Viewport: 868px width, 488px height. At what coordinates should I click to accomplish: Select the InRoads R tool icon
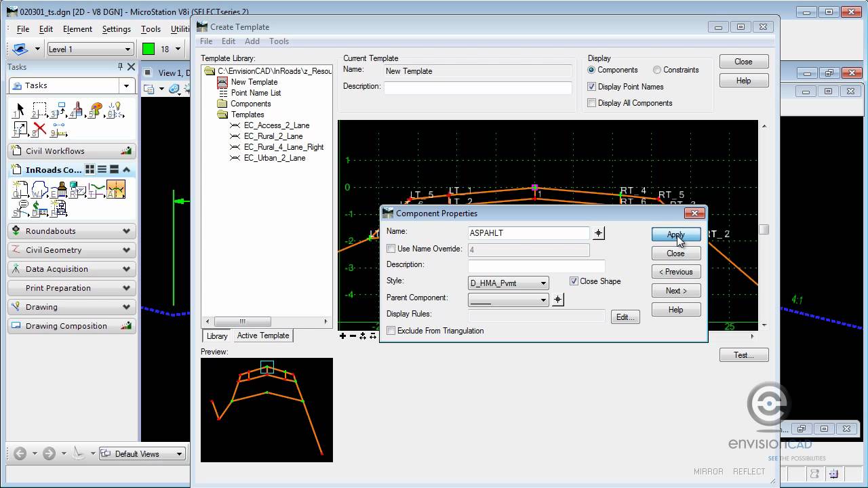(x=77, y=190)
